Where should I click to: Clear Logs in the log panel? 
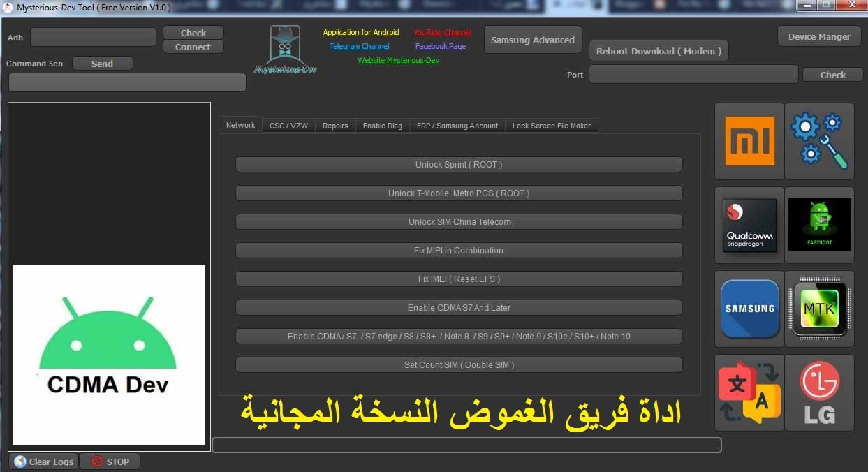pyautogui.click(x=44, y=462)
